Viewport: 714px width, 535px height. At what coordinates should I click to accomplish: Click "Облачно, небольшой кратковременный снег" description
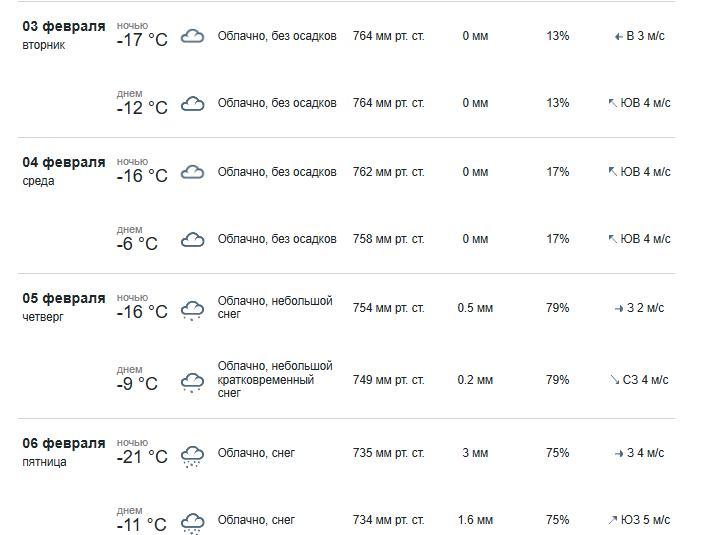tap(275, 380)
